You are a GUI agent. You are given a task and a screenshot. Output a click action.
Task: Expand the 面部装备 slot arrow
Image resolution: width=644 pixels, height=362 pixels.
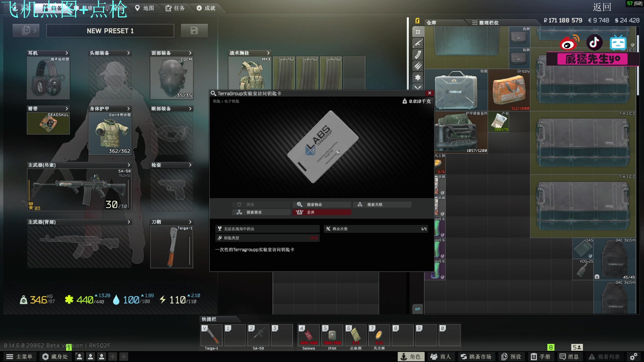click(x=190, y=53)
